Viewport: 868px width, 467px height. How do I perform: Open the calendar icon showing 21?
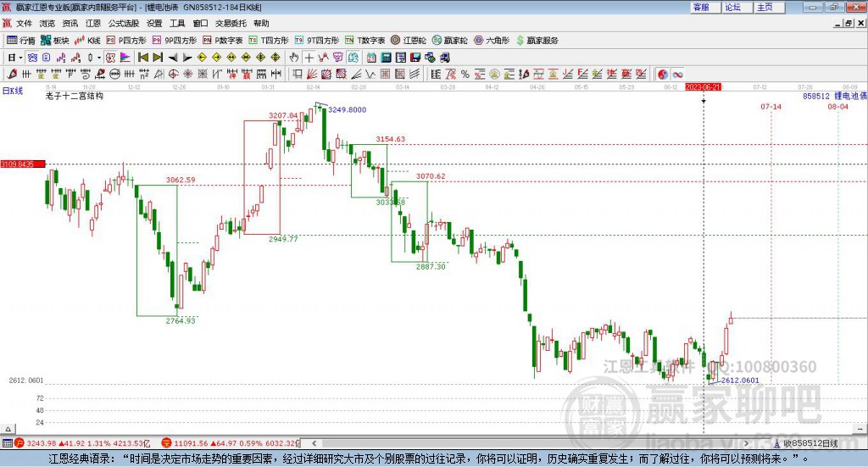[371, 58]
